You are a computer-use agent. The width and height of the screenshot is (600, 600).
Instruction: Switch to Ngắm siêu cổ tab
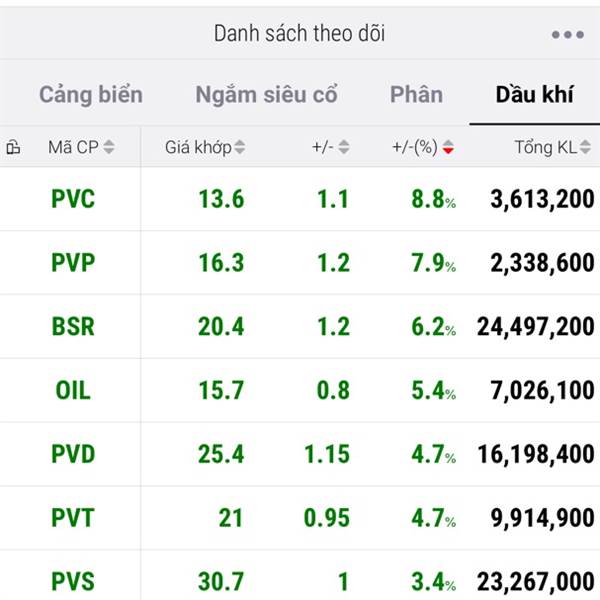point(266,95)
